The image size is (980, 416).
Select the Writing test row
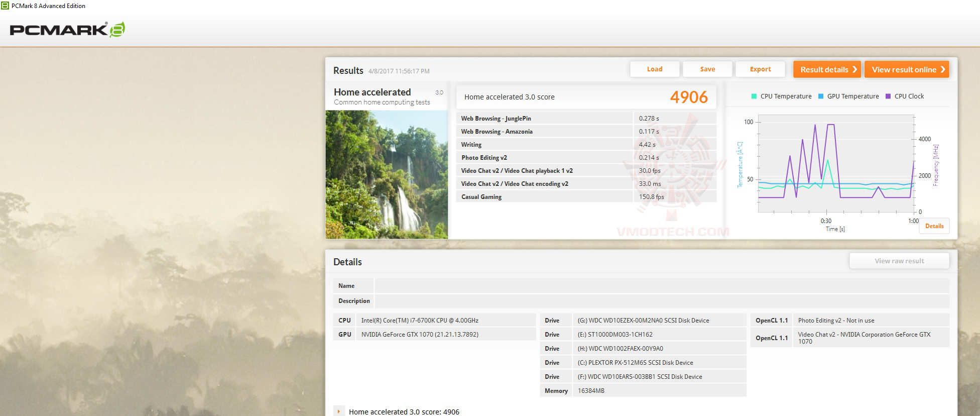click(x=586, y=145)
